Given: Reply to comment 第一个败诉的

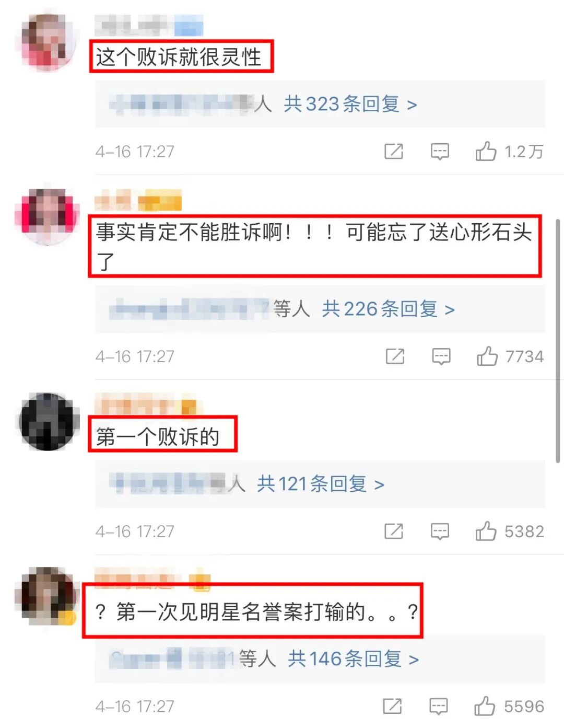Looking at the screenshot, I should [440, 532].
